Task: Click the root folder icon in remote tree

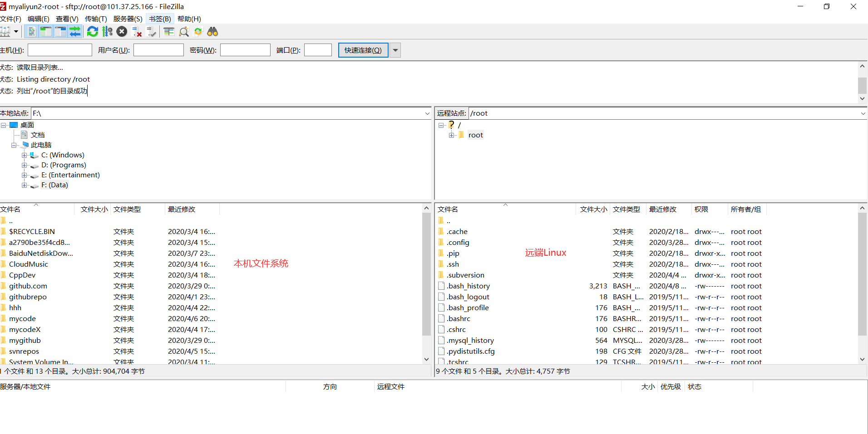Action: click(461, 135)
